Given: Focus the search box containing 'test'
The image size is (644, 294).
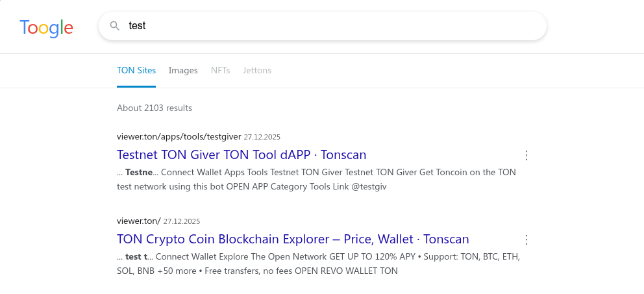Looking at the screenshot, I should coord(325,26).
